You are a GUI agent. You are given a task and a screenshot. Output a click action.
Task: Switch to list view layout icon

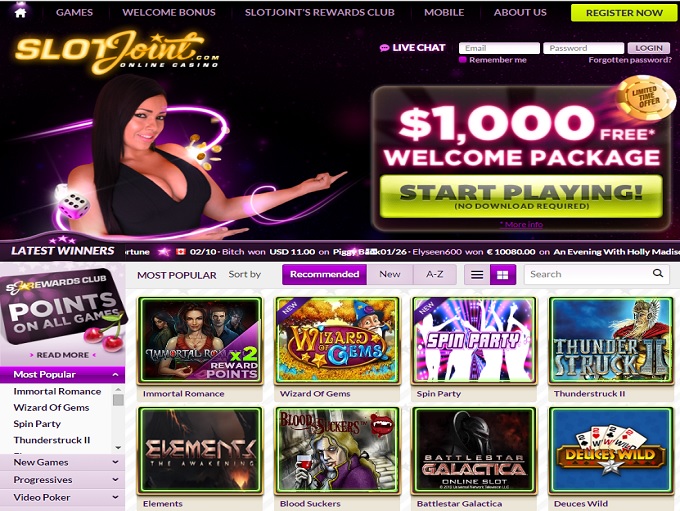click(477, 275)
